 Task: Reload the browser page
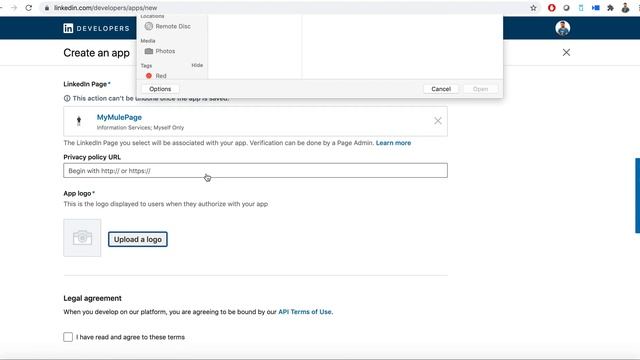click(29, 8)
